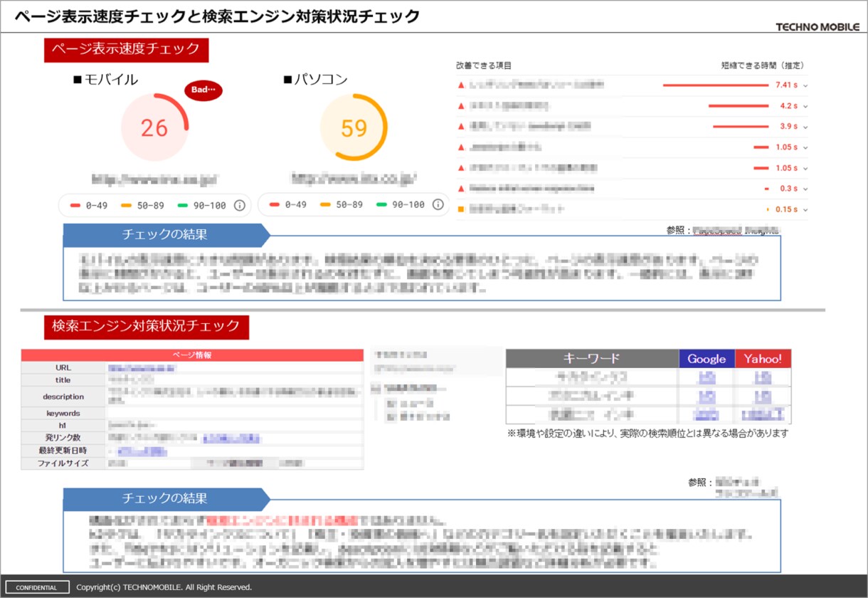Screen dimensions: 868x598
Task: Expand the 3.9 s improvement row chevron
Action: tap(805, 127)
